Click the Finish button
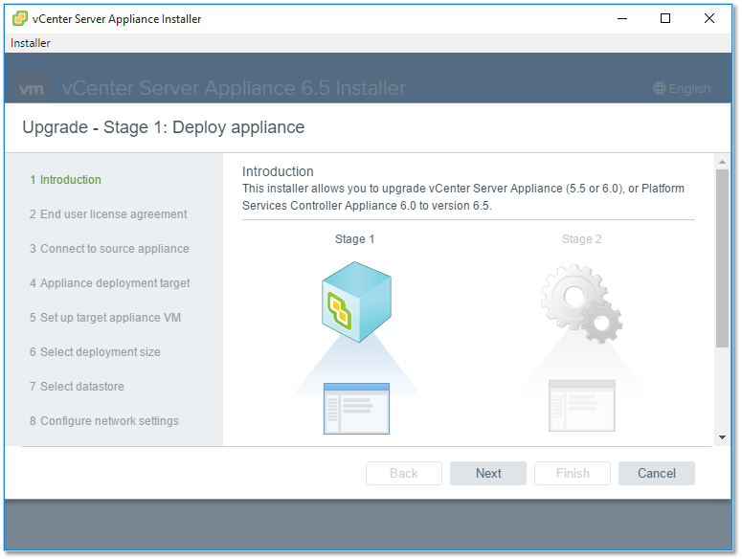The width and height of the screenshot is (742, 560). [x=573, y=474]
